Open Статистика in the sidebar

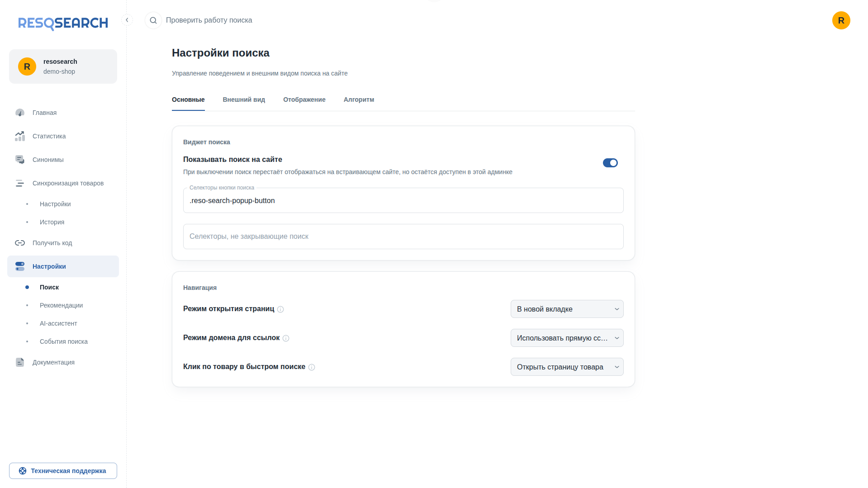point(63,136)
